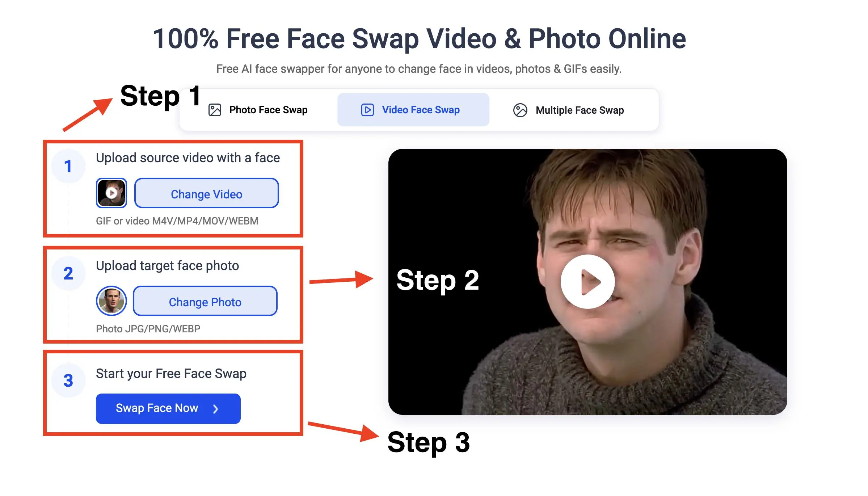Click the photo face swap camera icon
868x496 pixels.
(215, 110)
